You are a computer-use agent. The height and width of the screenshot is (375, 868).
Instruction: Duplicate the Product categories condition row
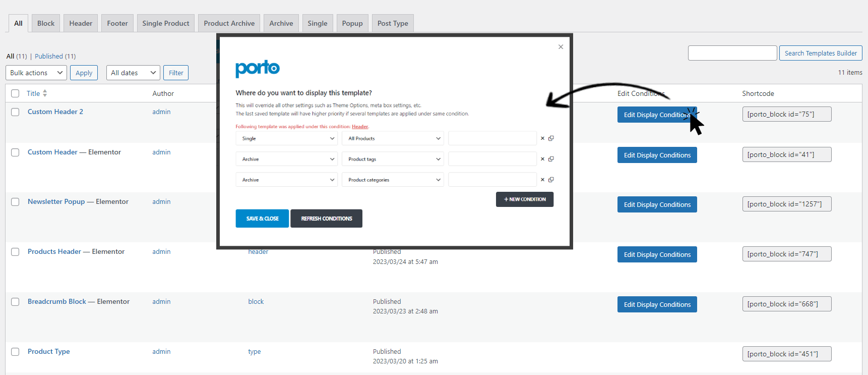[551, 180]
